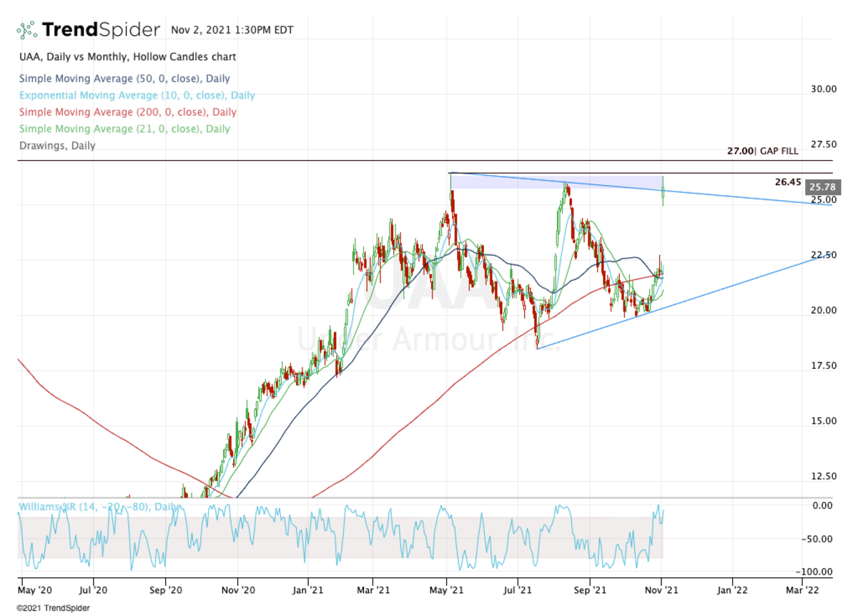Click the 15.00 price axis label

point(823,421)
